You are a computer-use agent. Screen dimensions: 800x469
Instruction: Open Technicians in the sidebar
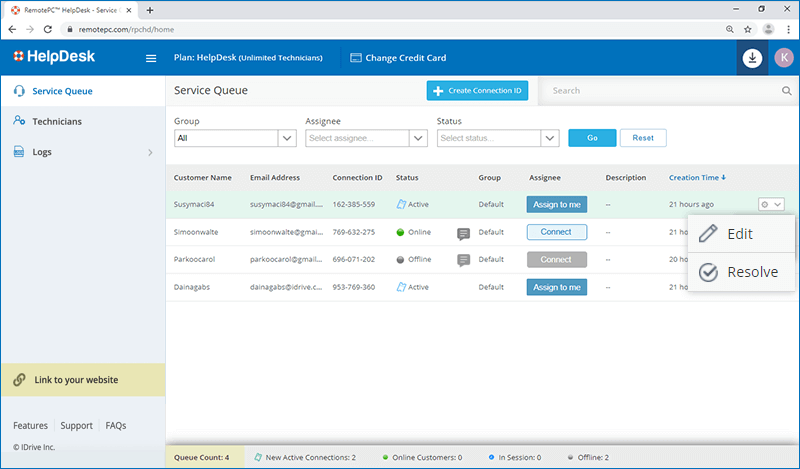point(57,122)
